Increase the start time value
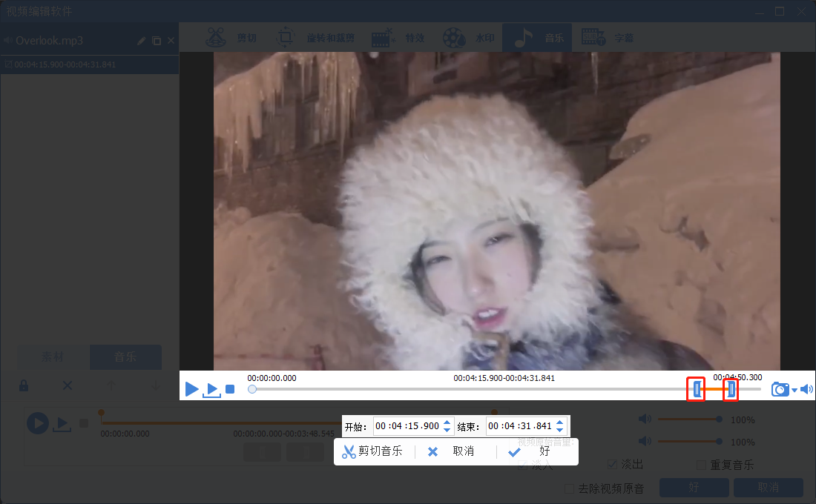The width and height of the screenshot is (816, 504). click(x=447, y=423)
